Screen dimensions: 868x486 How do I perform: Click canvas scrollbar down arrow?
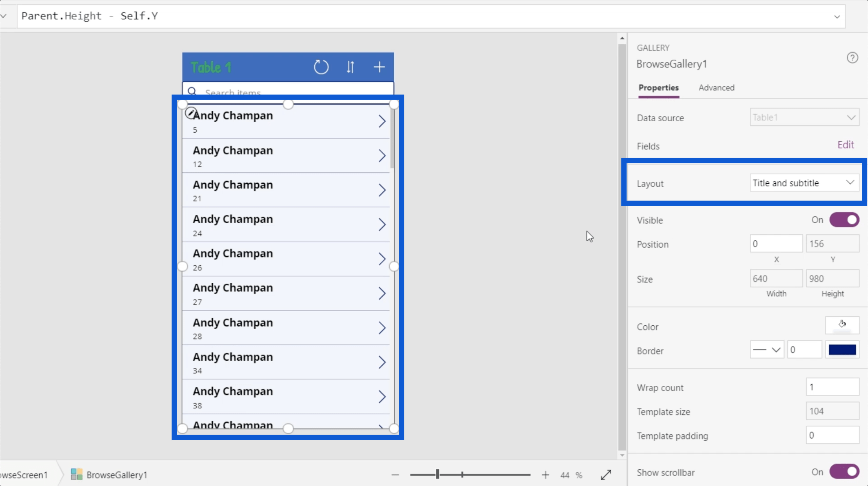pos(622,455)
